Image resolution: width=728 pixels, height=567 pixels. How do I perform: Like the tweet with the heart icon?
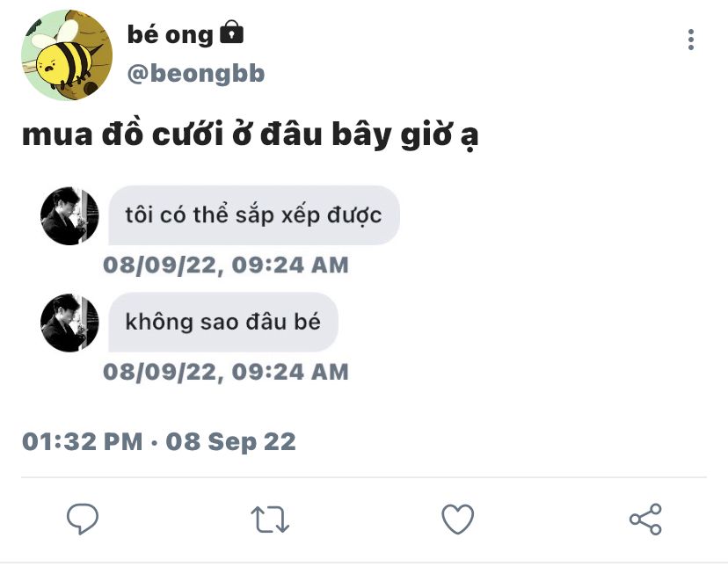click(x=458, y=519)
